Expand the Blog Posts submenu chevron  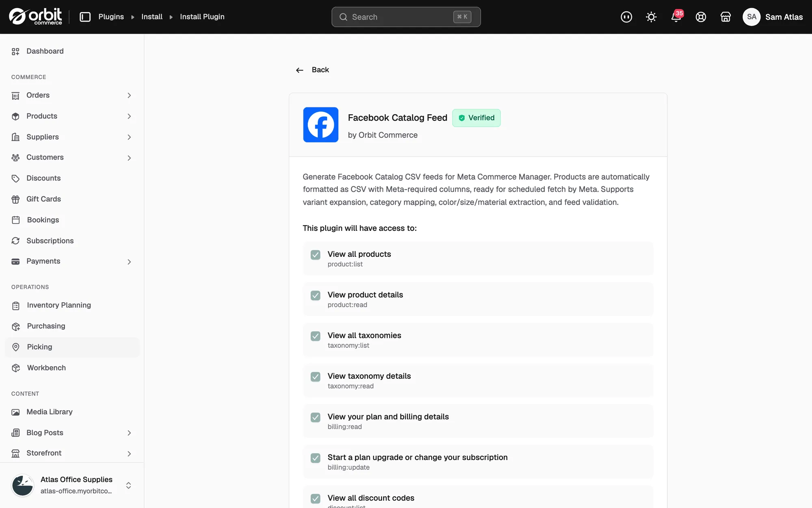click(129, 433)
